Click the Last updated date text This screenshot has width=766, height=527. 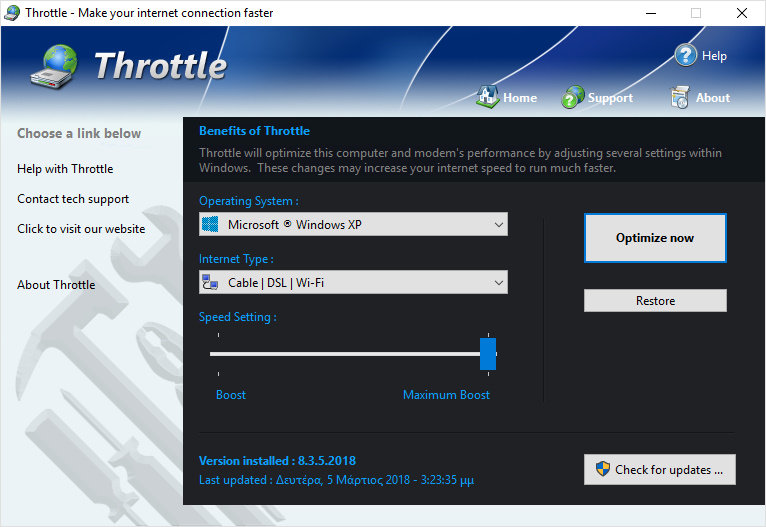pos(337,480)
